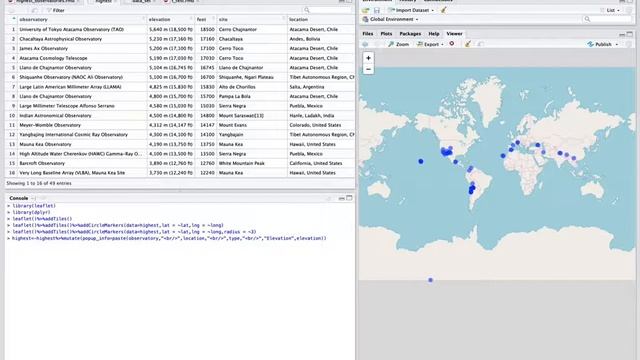Clear the environment with the broom icon
Image resolution: width=640 pixels, height=360 pixels.
(443, 10)
